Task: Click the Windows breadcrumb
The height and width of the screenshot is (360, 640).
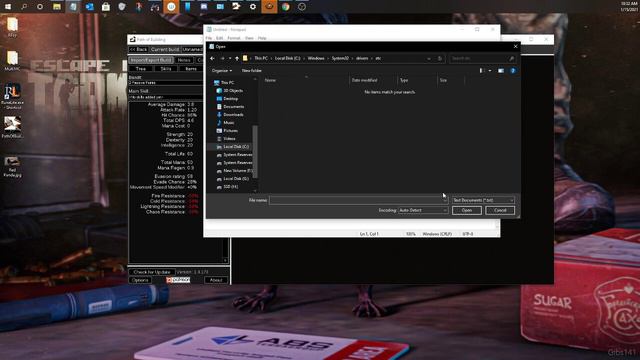Action: (x=316, y=58)
